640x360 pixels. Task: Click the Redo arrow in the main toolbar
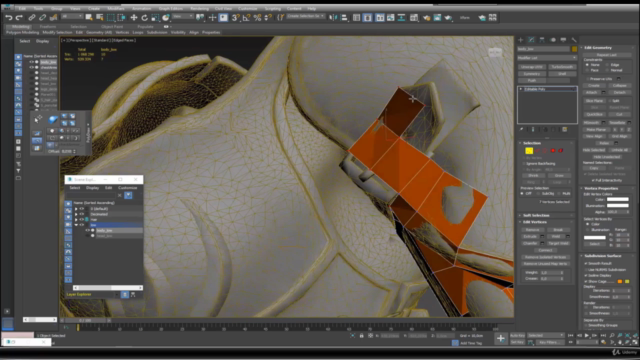coord(19,18)
